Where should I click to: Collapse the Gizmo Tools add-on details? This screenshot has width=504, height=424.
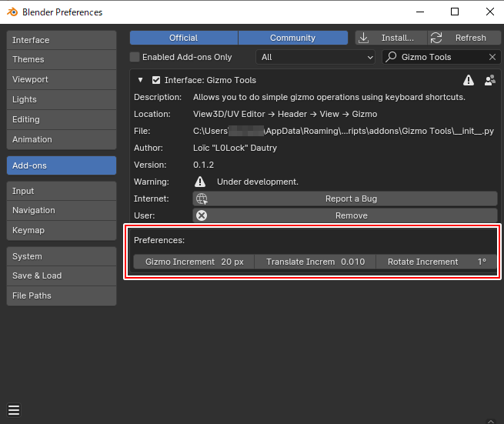(140, 80)
